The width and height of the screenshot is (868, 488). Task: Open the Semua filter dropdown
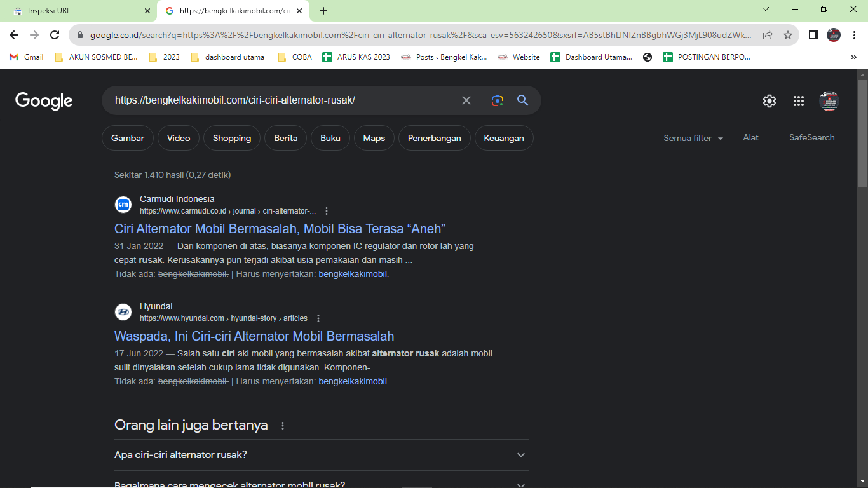(x=693, y=138)
